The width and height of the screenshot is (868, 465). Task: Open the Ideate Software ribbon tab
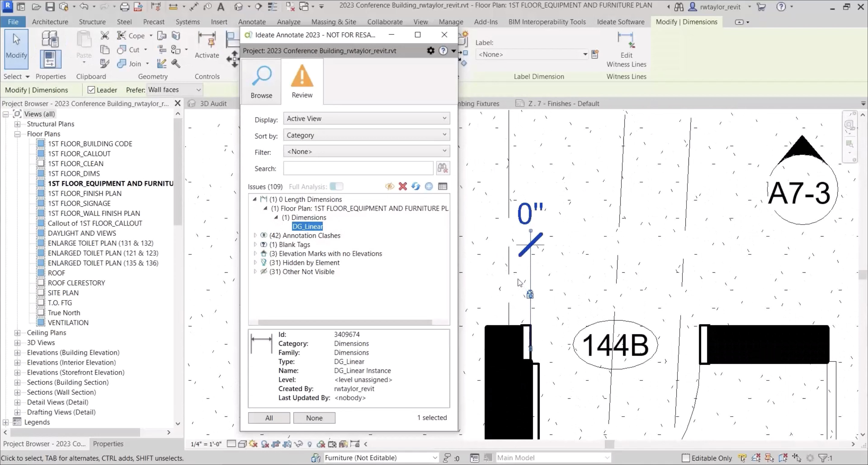620,22
